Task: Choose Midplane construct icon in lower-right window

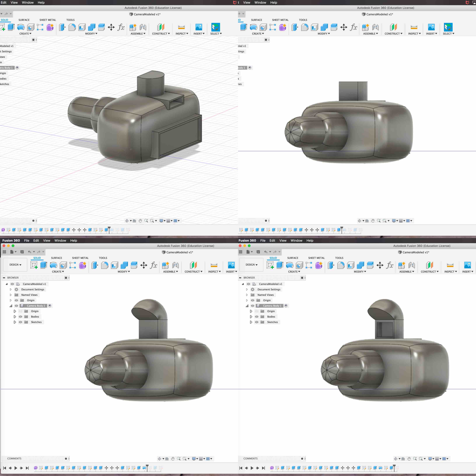Action: click(429, 265)
